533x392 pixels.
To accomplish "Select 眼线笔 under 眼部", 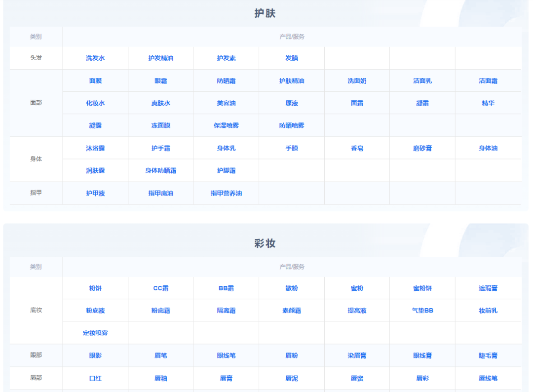I will tap(226, 355).
